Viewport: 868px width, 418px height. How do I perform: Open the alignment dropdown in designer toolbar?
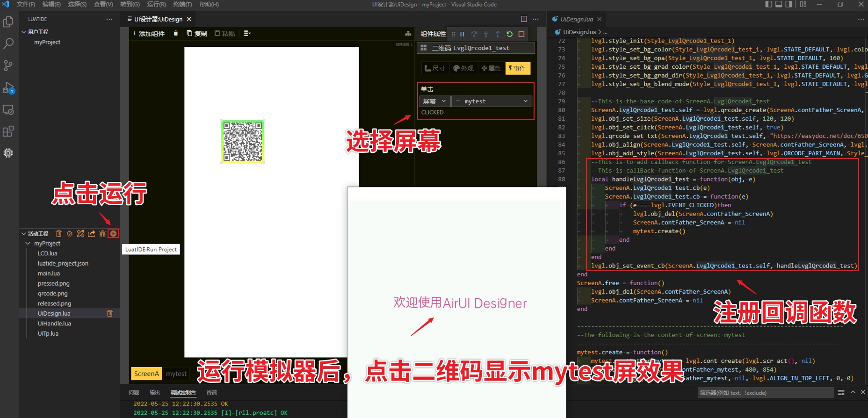247,33
